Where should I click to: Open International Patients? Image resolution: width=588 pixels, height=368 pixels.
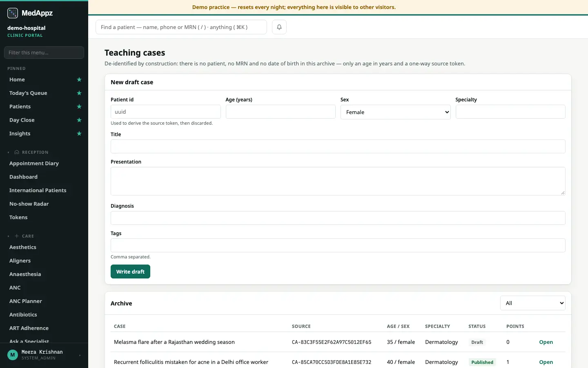tap(38, 191)
